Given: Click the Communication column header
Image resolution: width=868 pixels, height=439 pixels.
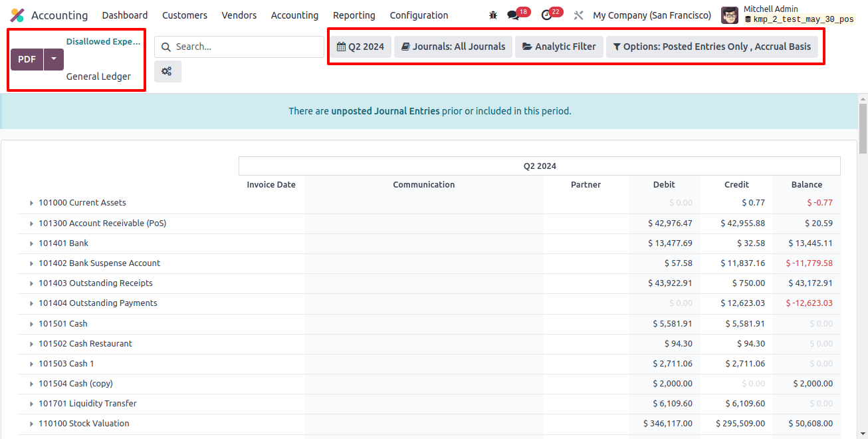Looking at the screenshot, I should point(424,185).
